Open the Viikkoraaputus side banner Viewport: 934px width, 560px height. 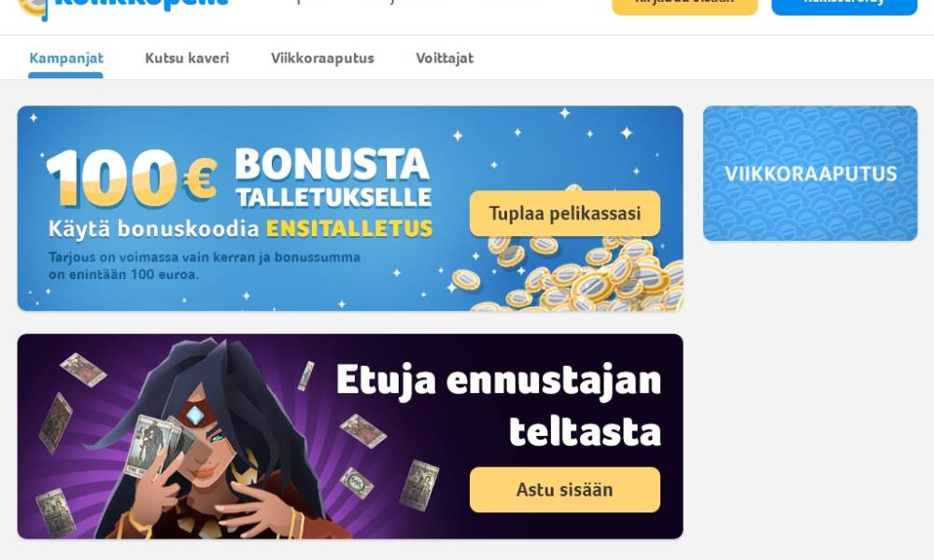click(810, 174)
